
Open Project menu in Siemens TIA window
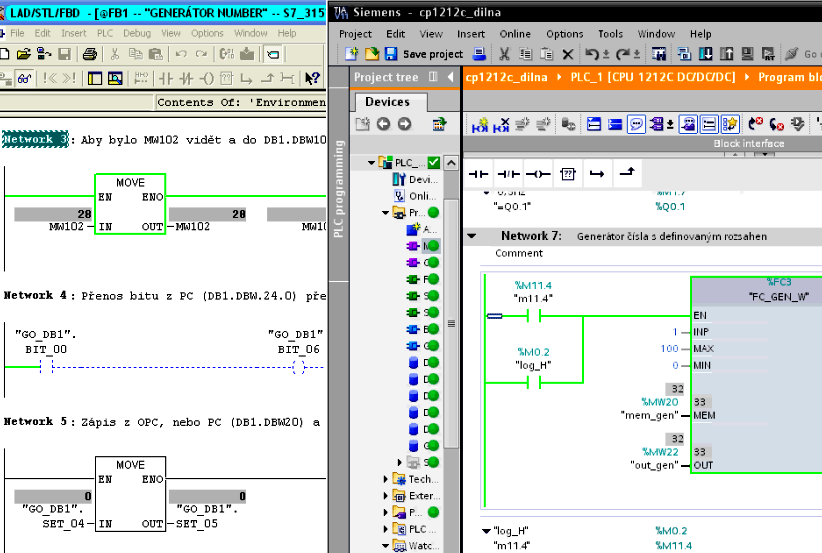[355, 34]
